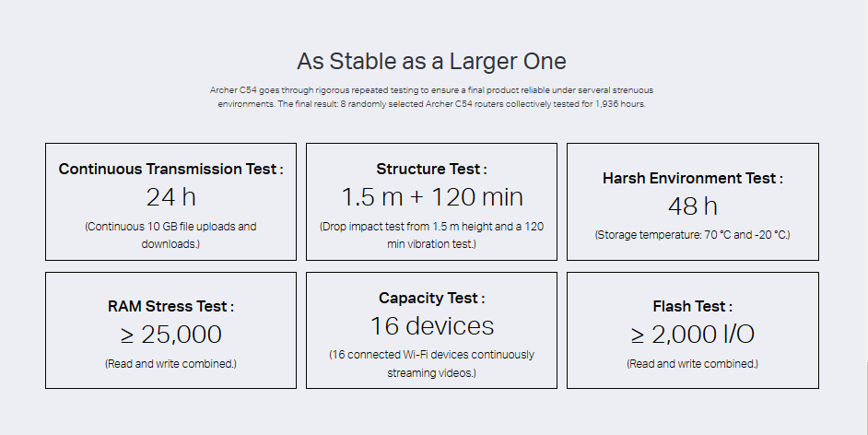
Task: Click the drop impact test description
Action: (431, 234)
